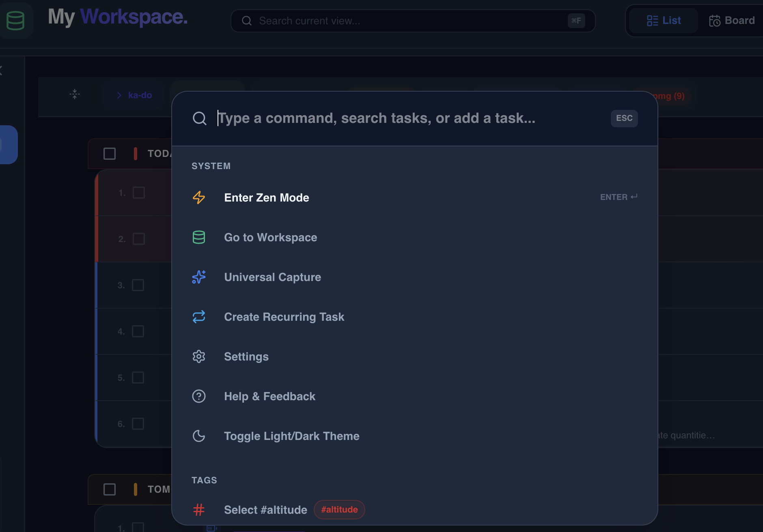Check the checkbox for task 1
Viewport: 763px width, 532px height.
click(x=139, y=193)
